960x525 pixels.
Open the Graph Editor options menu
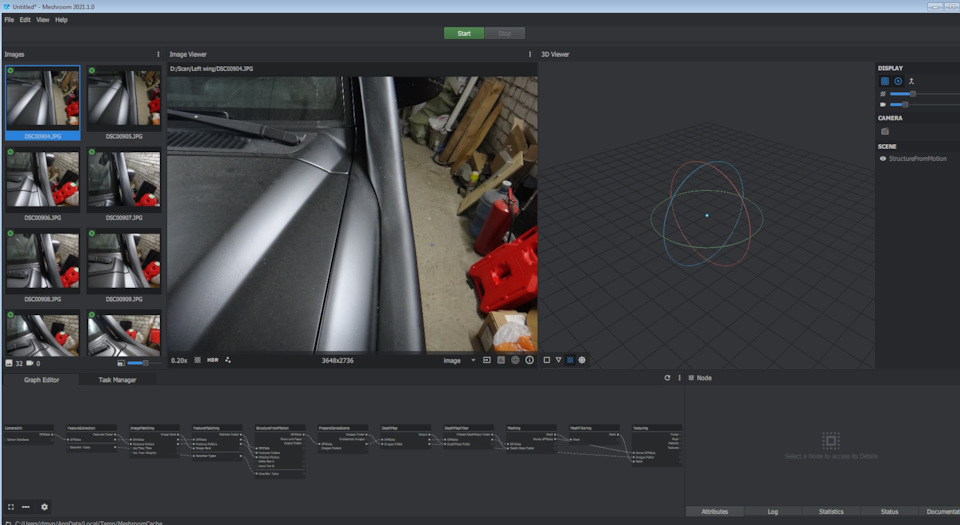pos(679,378)
